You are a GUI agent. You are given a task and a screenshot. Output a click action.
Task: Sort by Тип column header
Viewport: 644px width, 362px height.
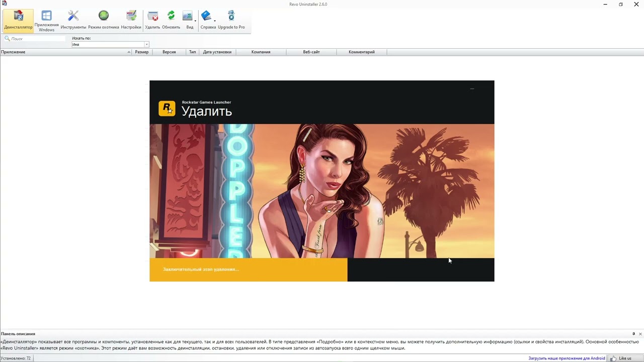click(x=193, y=52)
